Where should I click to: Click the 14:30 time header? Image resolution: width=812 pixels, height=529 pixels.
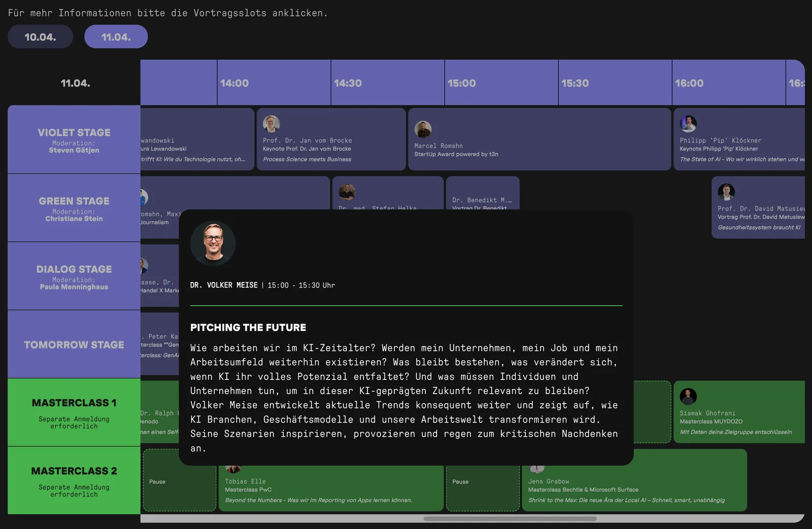click(x=388, y=83)
